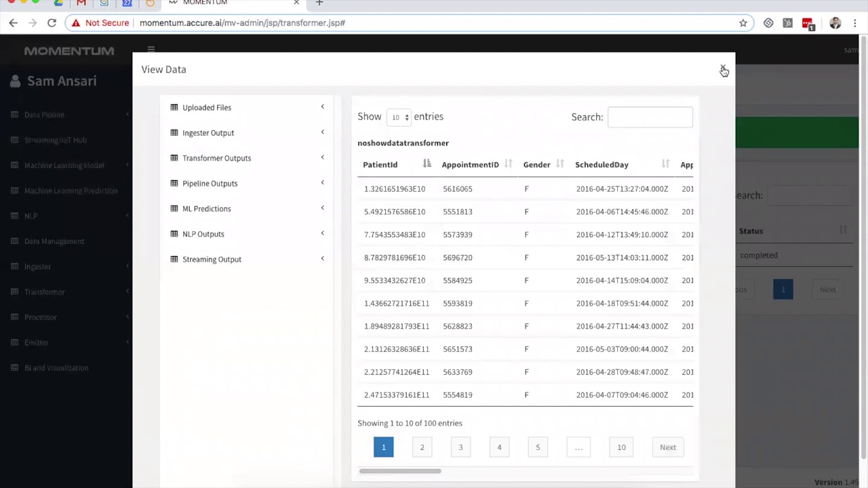Expand the Ingester Output chevron
The height and width of the screenshot is (488, 868).
[x=322, y=132]
